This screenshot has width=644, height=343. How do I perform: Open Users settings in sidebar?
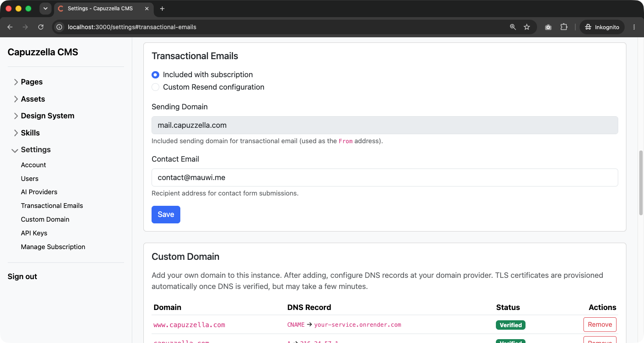tap(30, 179)
